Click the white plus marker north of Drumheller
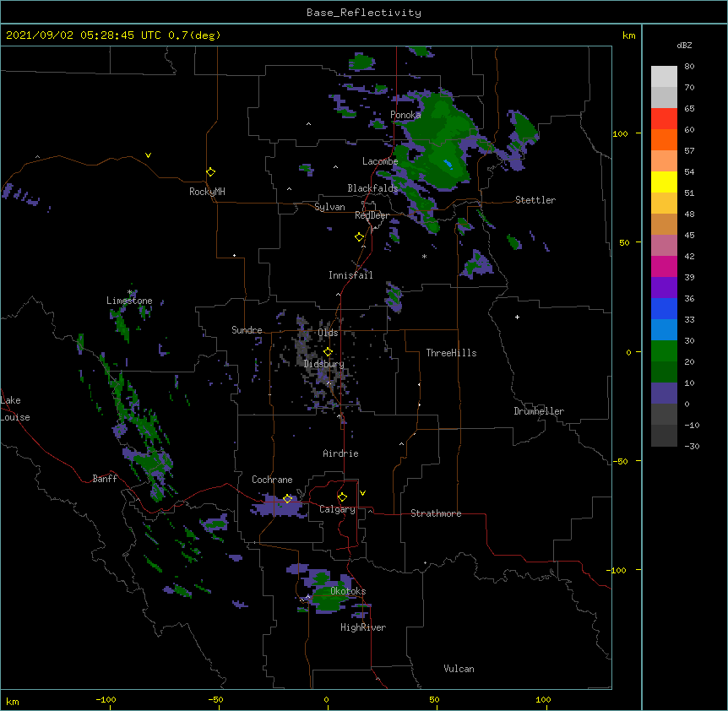Image resolution: width=728 pixels, height=711 pixels. 517,317
